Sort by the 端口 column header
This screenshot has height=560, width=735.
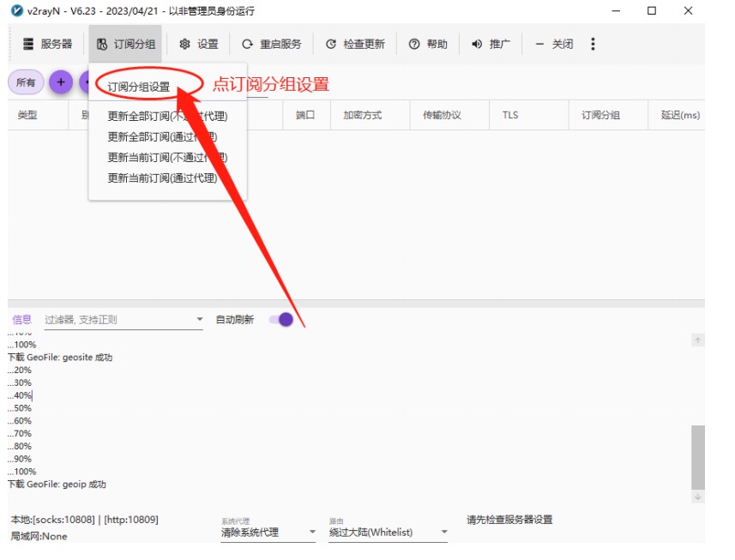(305, 115)
